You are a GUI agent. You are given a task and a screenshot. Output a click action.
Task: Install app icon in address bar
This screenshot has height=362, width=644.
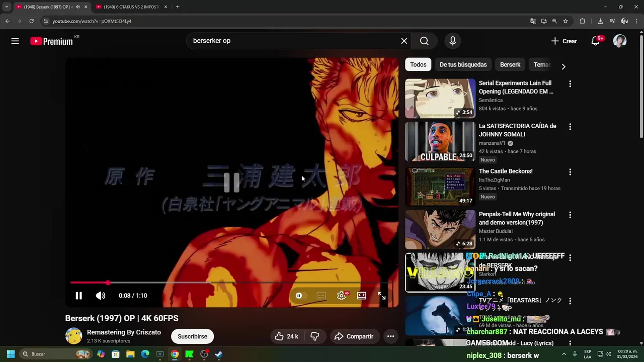click(544, 21)
